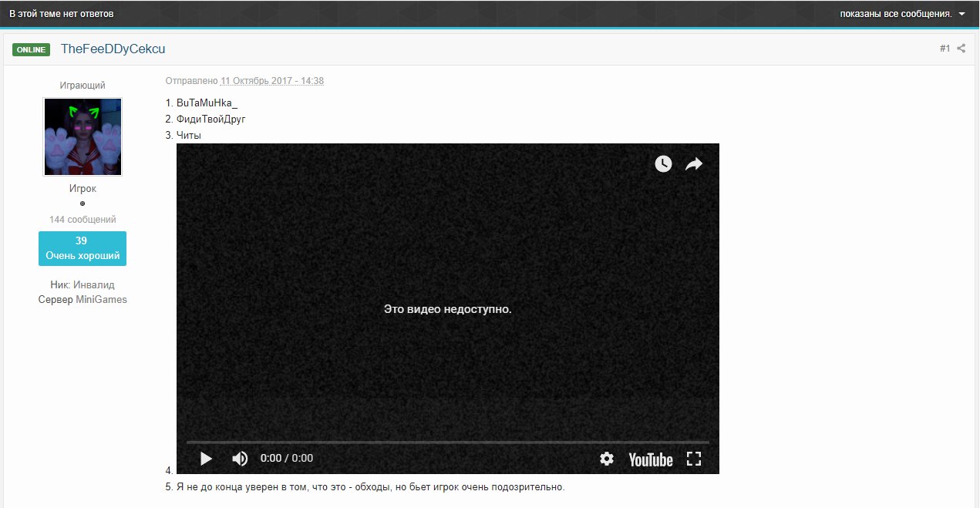980x508 pixels.
Task: Open the video on YouTube via logo
Action: [x=650, y=459]
